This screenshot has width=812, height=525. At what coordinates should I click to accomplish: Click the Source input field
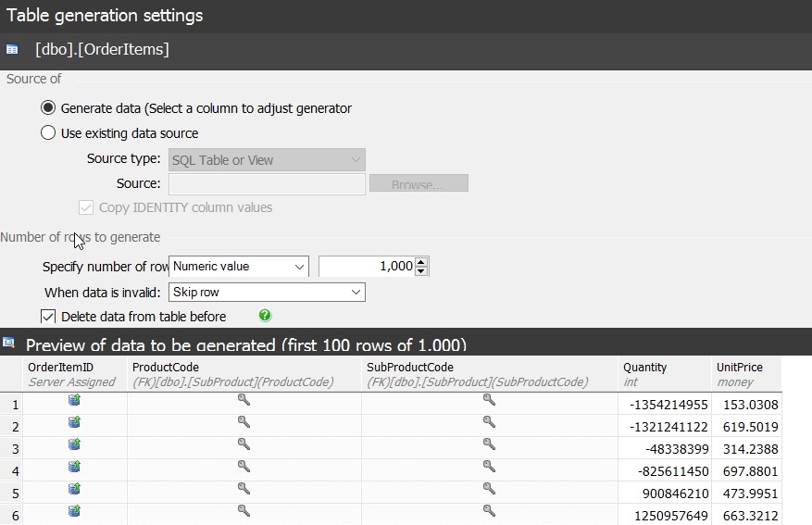(267, 184)
